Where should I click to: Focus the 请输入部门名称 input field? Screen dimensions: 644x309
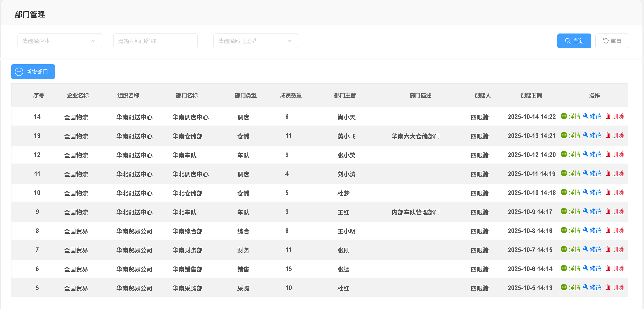point(155,41)
